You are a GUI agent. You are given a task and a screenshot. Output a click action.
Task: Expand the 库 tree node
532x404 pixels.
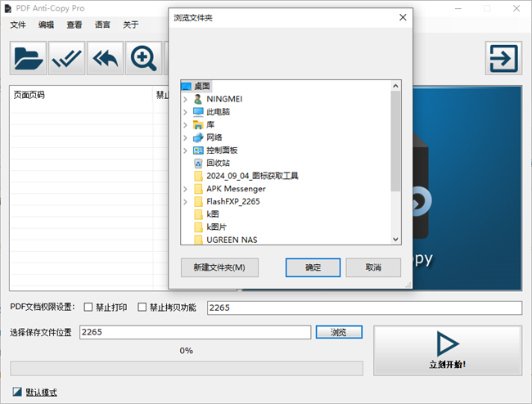click(185, 125)
